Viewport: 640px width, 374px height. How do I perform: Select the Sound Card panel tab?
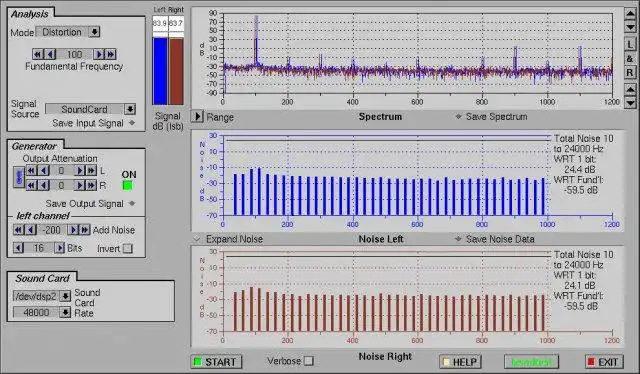(x=42, y=278)
